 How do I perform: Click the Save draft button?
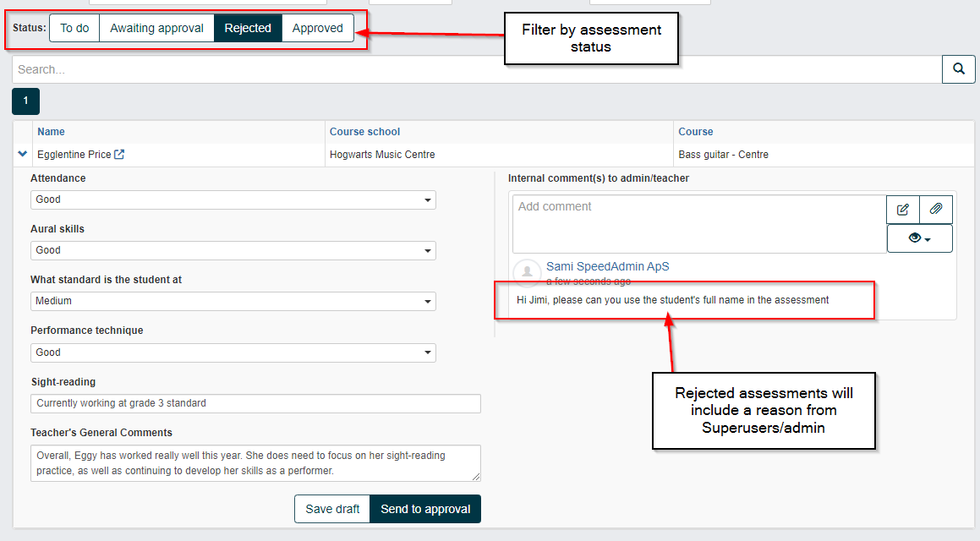pyautogui.click(x=331, y=509)
